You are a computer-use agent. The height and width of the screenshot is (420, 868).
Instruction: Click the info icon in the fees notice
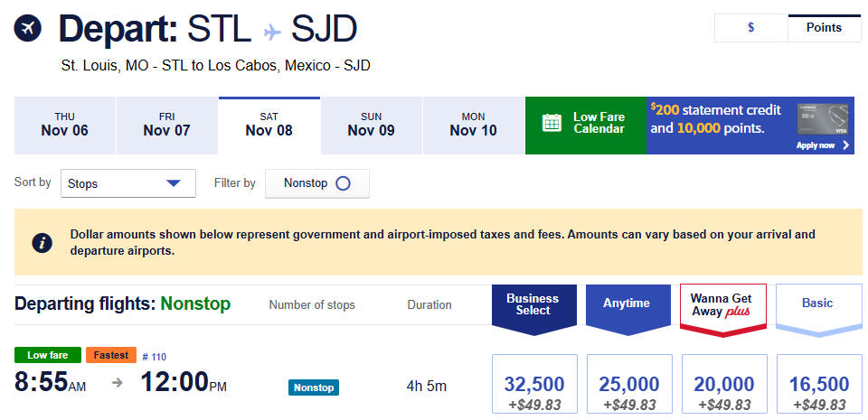coord(41,243)
